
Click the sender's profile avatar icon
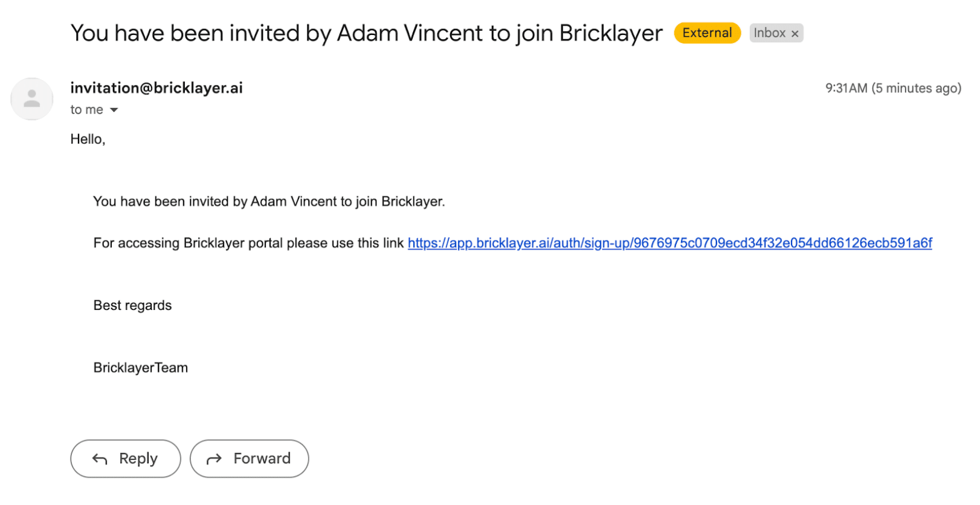31,98
